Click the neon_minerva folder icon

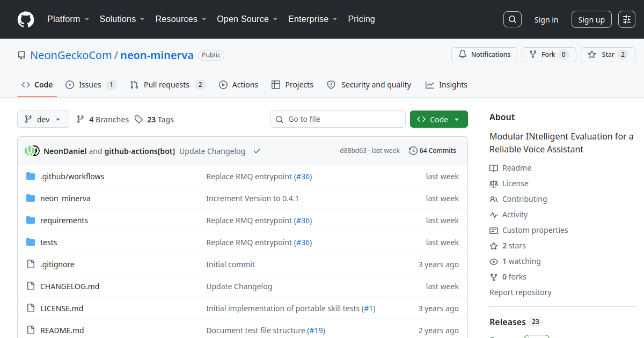(x=31, y=199)
